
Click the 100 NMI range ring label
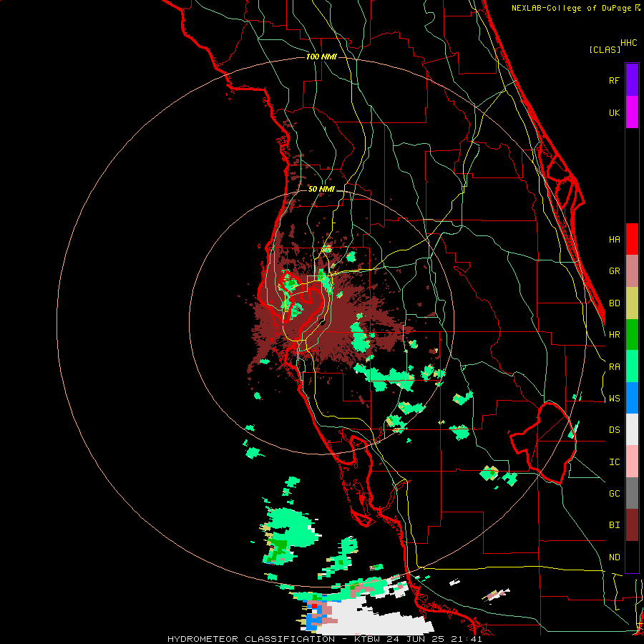coord(321,57)
